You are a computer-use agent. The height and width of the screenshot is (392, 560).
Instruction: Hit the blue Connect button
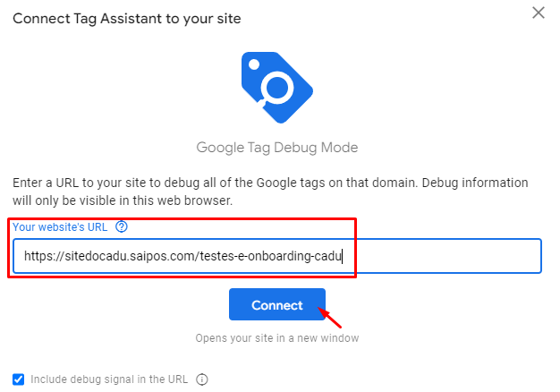tap(277, 304)
